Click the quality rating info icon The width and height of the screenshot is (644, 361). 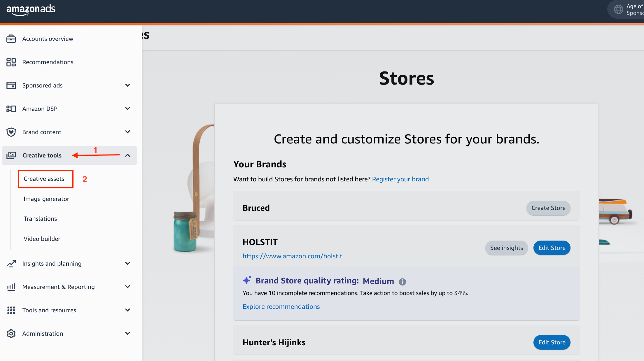402,282
